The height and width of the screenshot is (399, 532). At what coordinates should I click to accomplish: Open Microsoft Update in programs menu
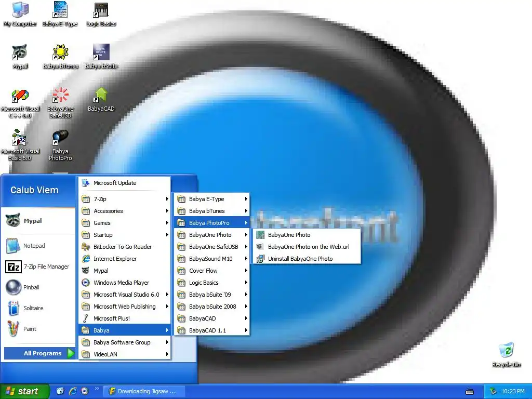click(125, 183)
